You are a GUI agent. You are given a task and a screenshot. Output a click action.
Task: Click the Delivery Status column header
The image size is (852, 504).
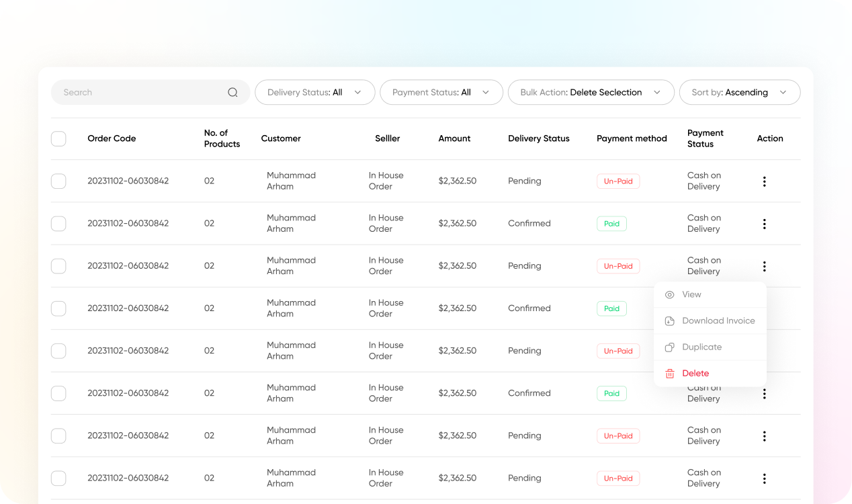coord(539,138)
